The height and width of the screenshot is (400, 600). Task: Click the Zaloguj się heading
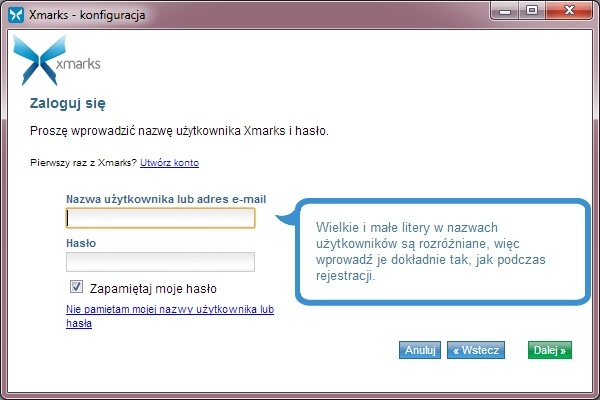[67, 103]
